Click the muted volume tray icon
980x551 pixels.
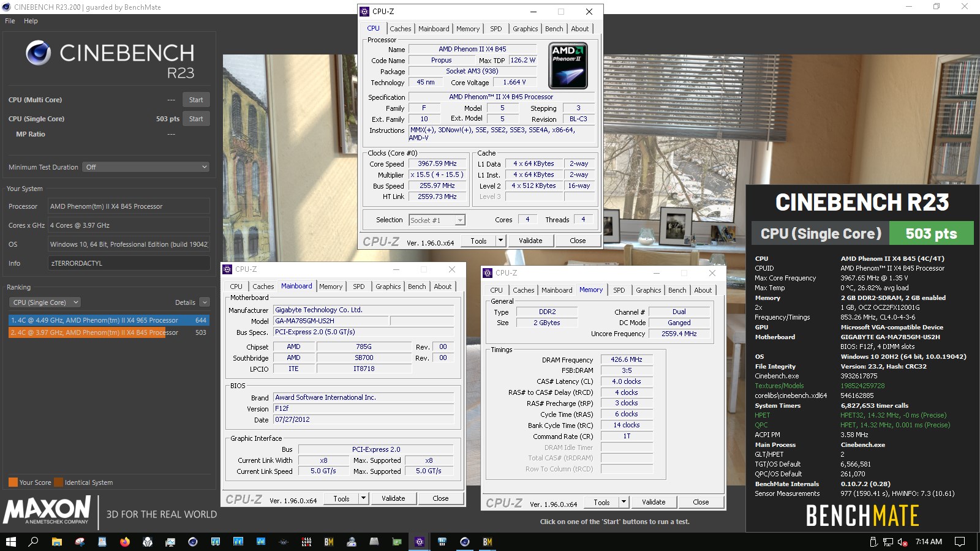pyautogui.click(x=903, y=542)
